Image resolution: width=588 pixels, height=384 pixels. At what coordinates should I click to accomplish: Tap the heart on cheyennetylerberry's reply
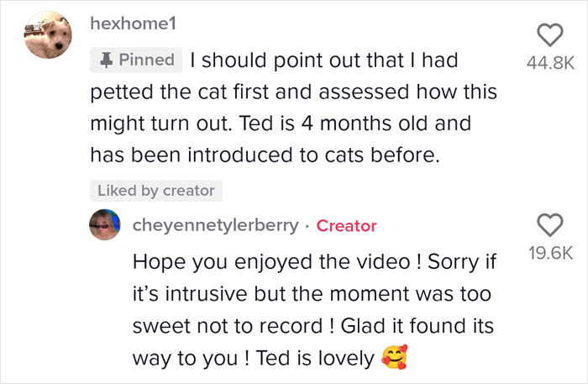tap(549, 224)
